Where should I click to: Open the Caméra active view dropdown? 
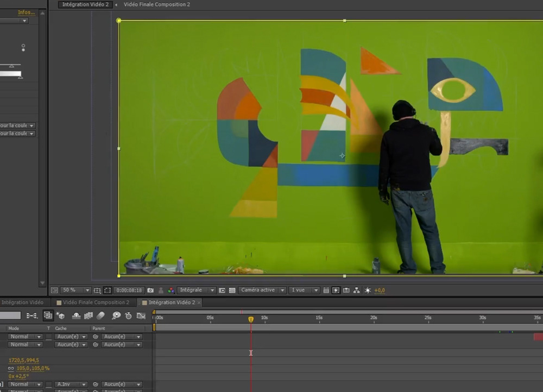click(261, 290)
